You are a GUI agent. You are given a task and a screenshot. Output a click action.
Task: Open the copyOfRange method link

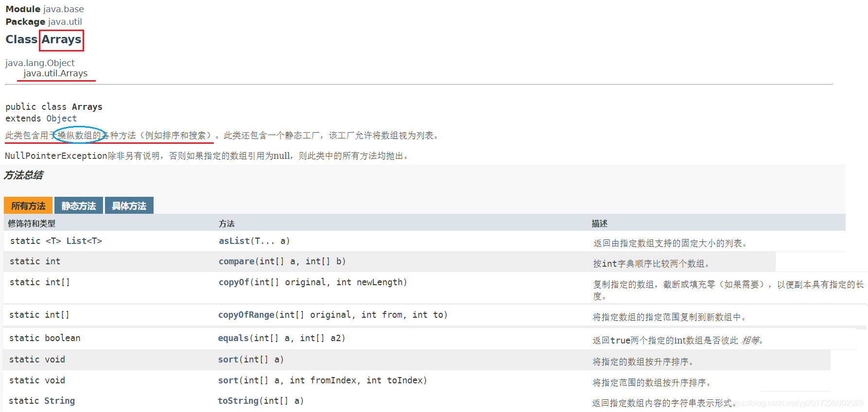[x=246, y=315]
